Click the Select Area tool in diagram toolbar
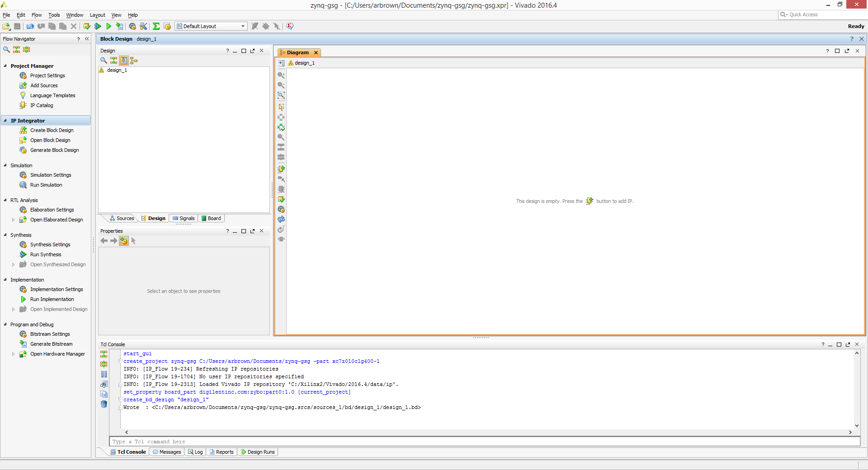This screenshot has height=470, width=868. point(281,107)
